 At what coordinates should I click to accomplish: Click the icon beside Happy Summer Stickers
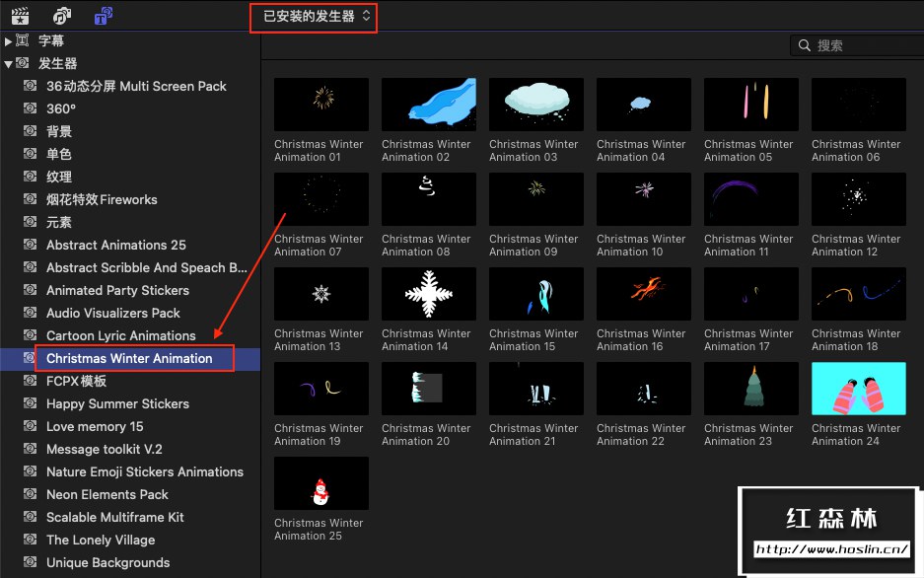tap(30, 403)
